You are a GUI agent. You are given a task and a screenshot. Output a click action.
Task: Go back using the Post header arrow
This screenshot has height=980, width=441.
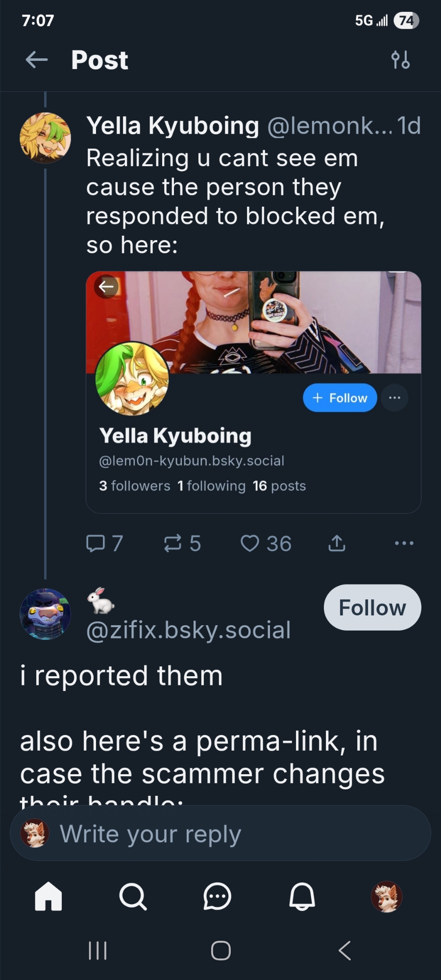click(37, 60)
